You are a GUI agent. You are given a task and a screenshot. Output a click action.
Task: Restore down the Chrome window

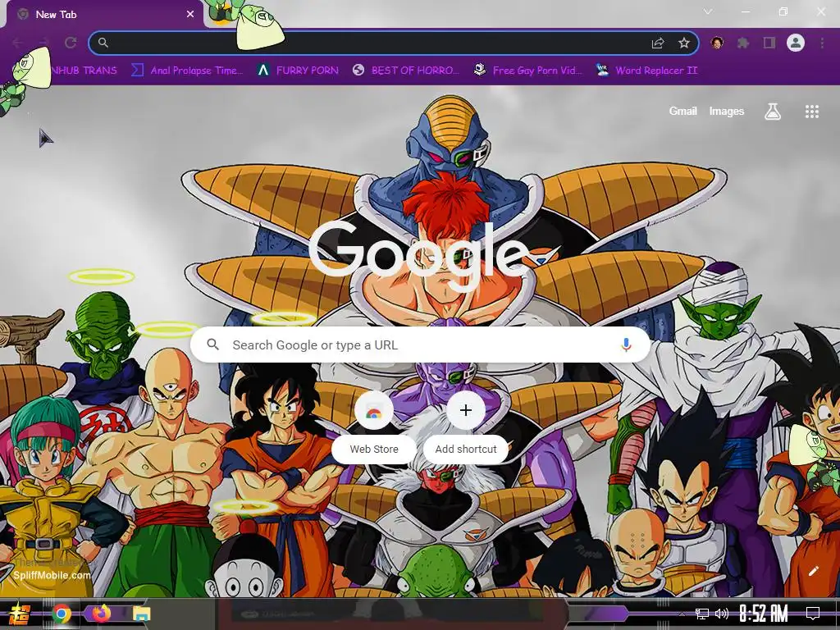(783, 11)
